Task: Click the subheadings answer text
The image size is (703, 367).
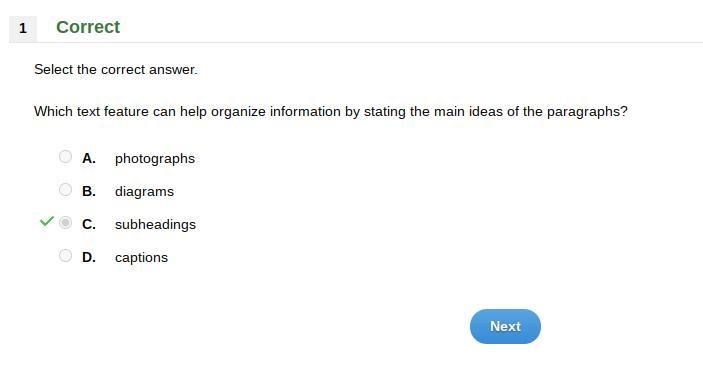Action: click(x=156, y=225)
